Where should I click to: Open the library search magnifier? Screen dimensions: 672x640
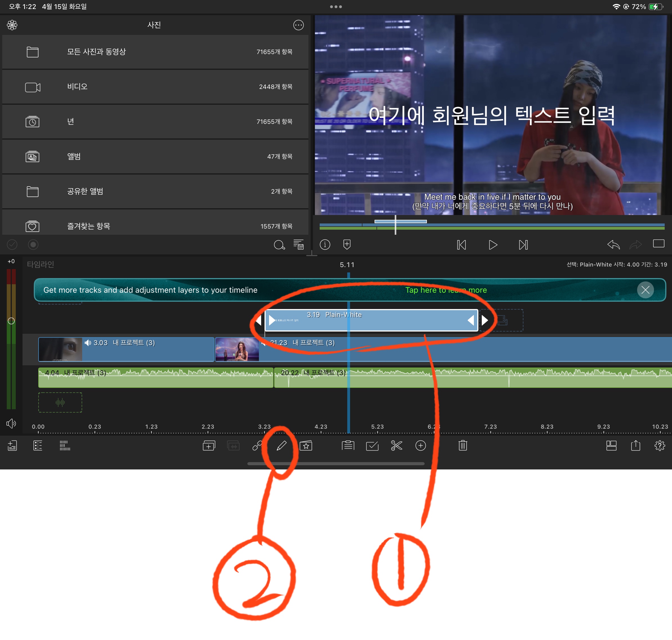tap(279, 245)
